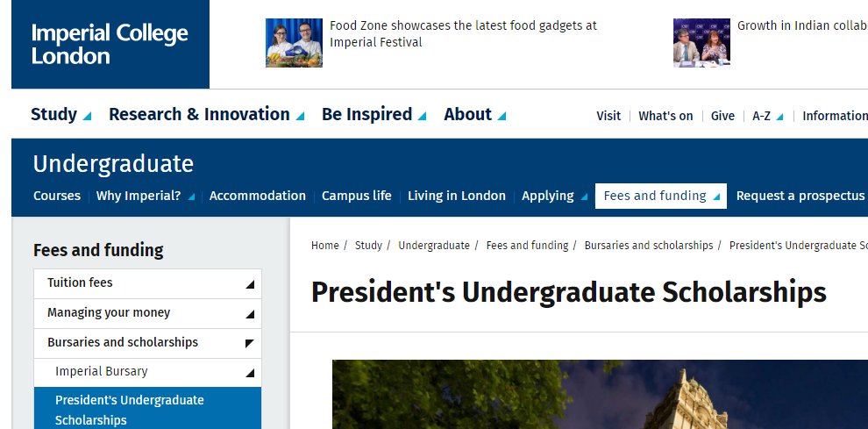Click the Imperial College London logo
Viewport: 868px width, 429px height.
(x=110, y=44)
